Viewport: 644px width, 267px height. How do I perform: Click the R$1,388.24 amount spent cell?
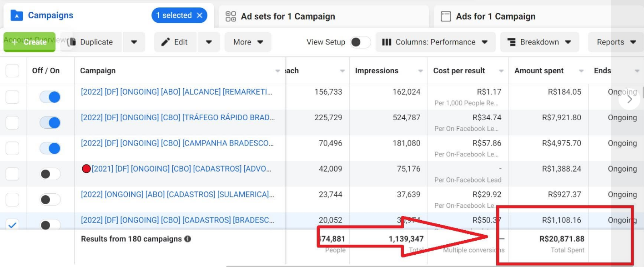562,169
